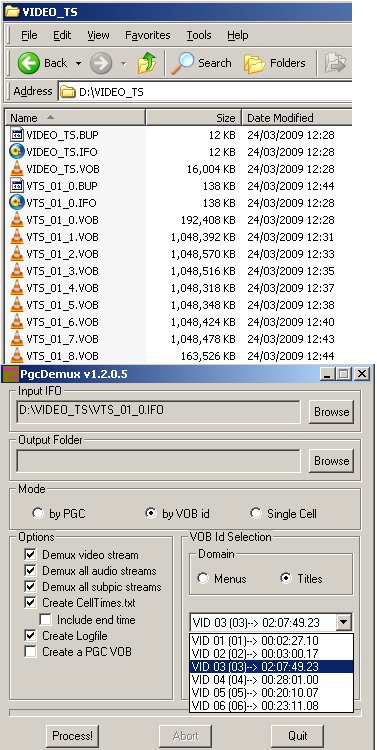377x750 pixels.
Task: Choose the Menus domain
Action: (x=203, y=578)
